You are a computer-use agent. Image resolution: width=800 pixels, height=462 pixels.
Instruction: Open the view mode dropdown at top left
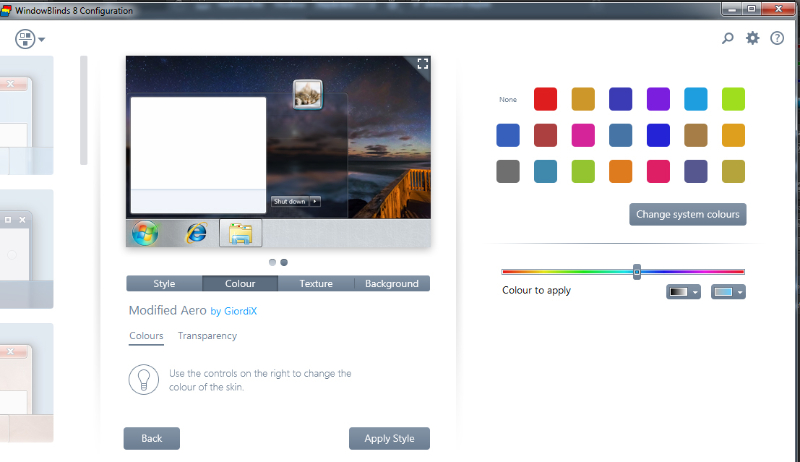pyautogui.click(x=30, y=40)
